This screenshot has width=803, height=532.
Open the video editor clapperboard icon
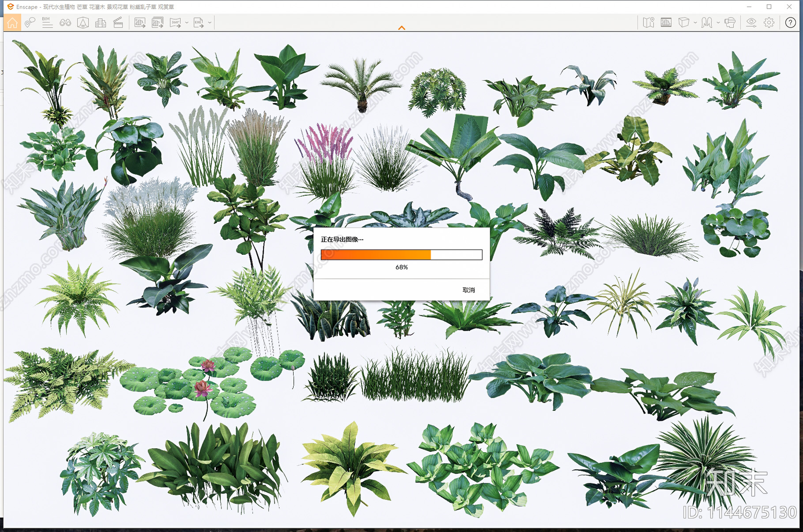click(x=118, y=23)
